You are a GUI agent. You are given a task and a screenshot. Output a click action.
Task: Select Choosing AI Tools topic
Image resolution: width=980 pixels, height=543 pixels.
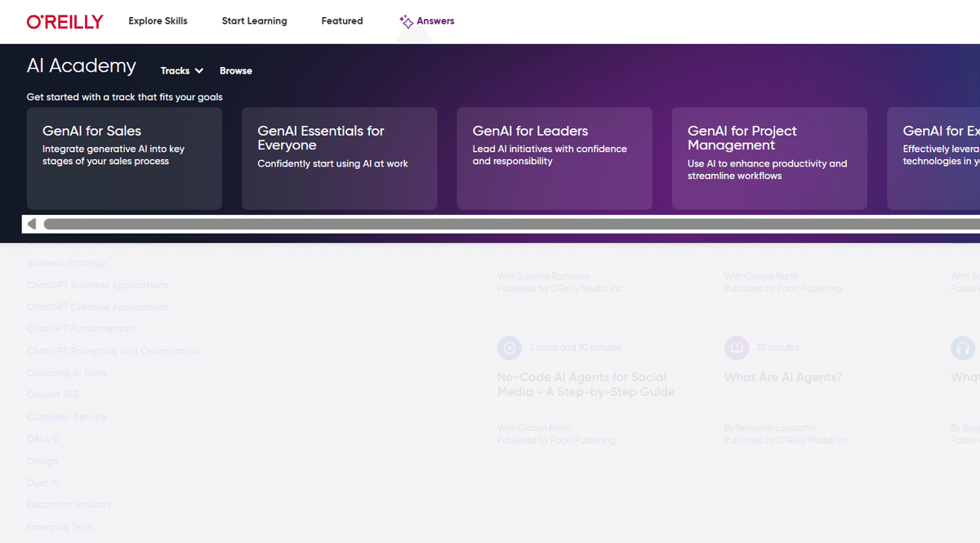click(x=67, y=373)
